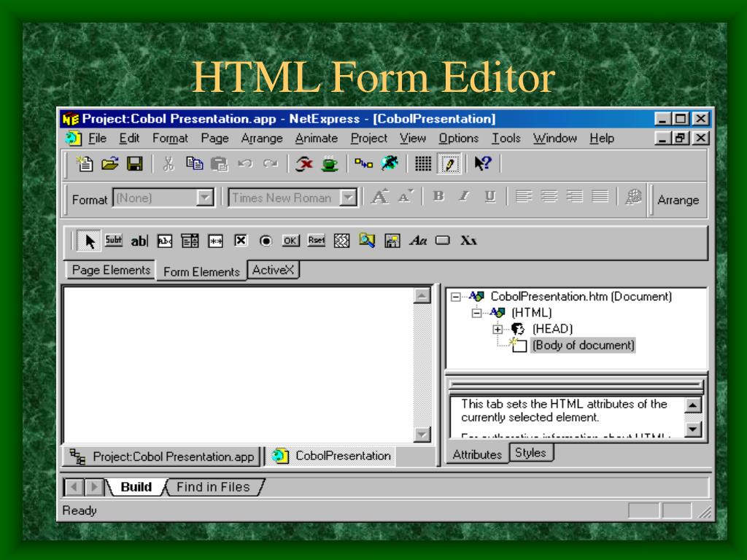Switch to ActiveX tab
This screenshot has width=747, height=560.
(x=273, y=270)
